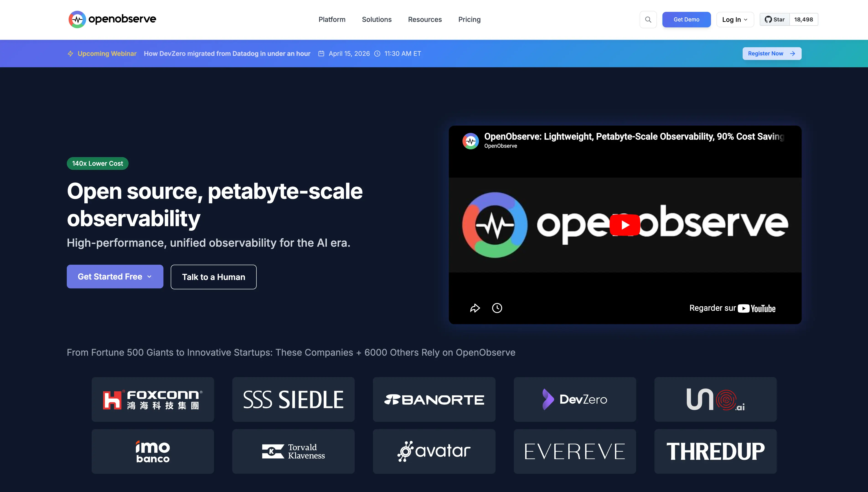The height and width of the screenshot is (492, 868).
Task: Click the Watch Later clock icon
Action: coord(497,308)
